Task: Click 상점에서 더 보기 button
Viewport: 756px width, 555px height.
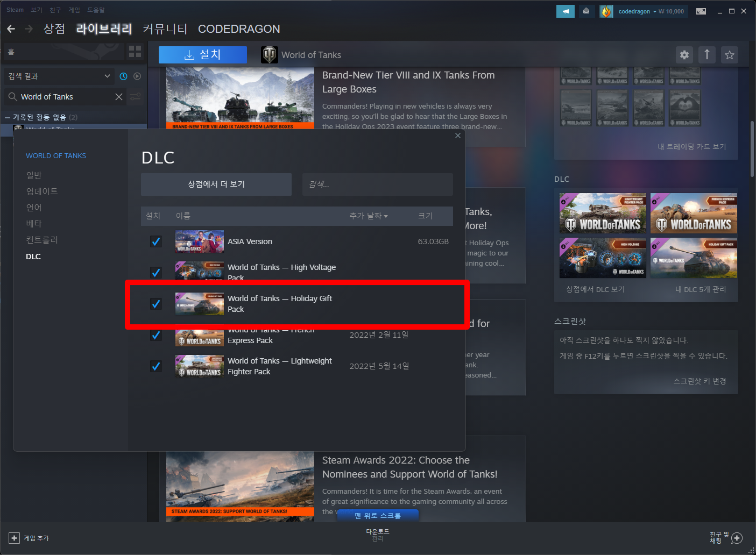Action: tap(216, 184)
